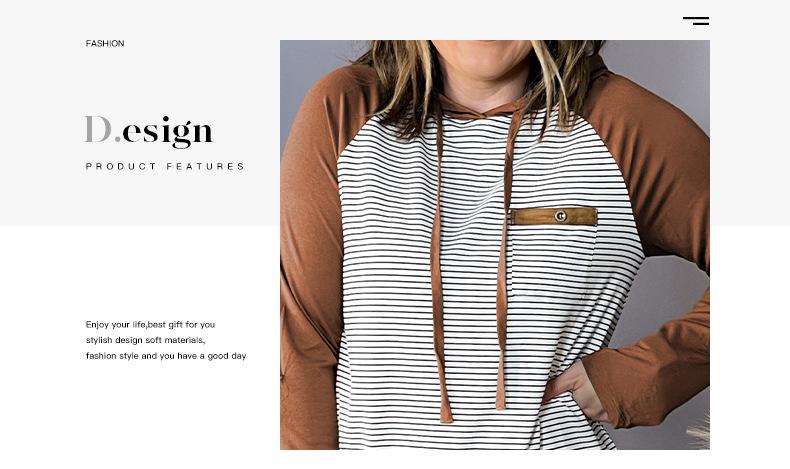Click the 'fashion style and you have' line

click(x=166, y=356)
